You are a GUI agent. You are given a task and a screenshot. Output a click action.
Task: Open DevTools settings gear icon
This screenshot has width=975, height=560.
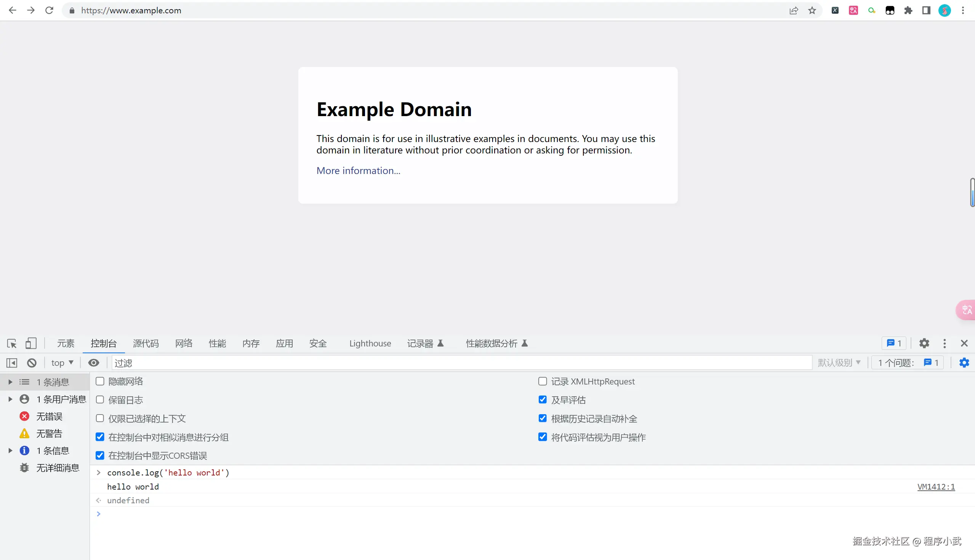click(924, 343)
